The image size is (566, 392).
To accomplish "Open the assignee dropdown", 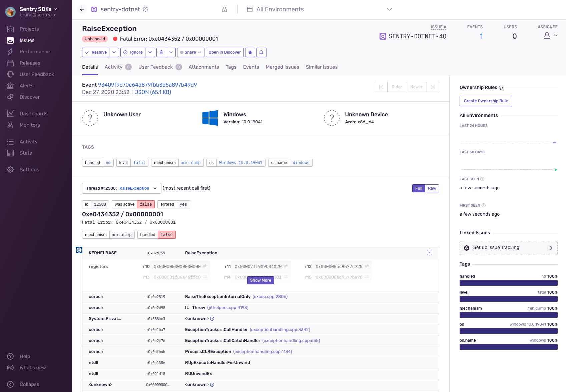I will coord(550,35).
